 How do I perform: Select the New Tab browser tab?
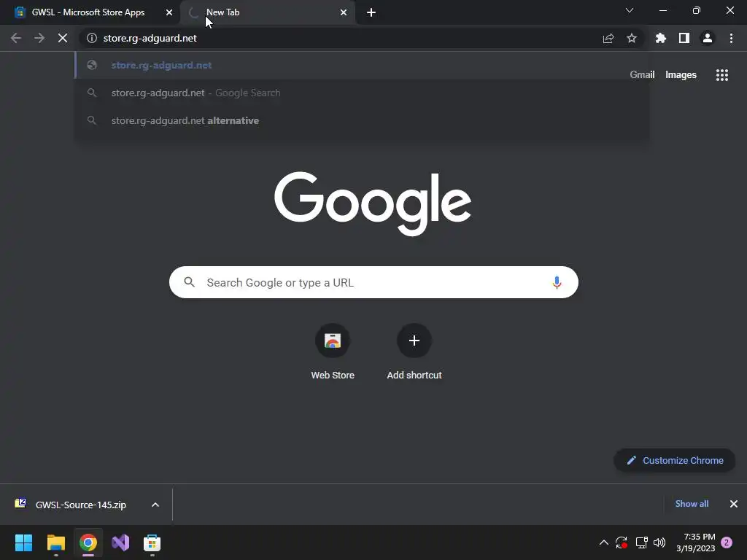point(267,12)
